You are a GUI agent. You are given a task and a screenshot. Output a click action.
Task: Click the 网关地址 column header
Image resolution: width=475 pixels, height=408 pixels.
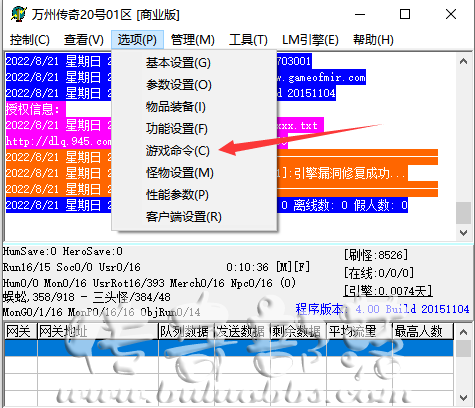[98, 331]
